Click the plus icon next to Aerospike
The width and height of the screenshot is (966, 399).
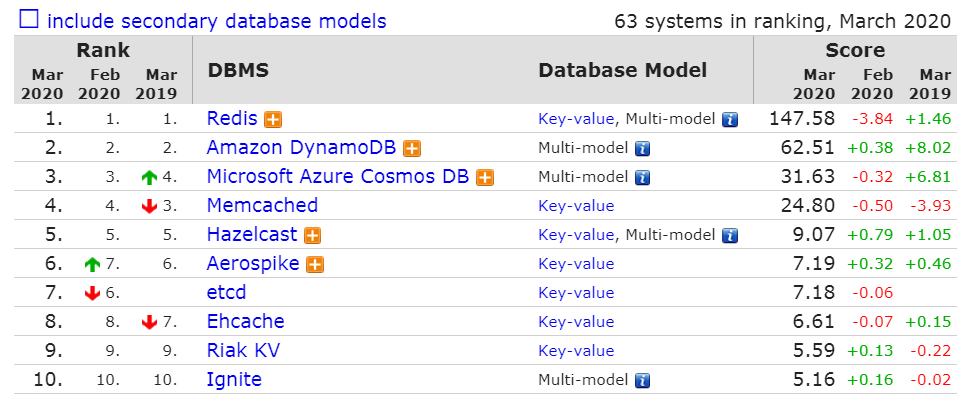pos(315,265)
